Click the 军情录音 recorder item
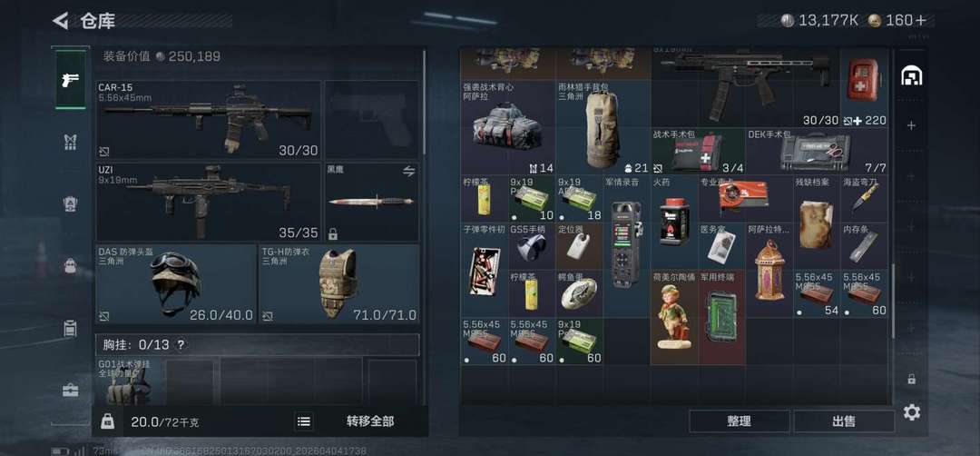The width and height of the screenshot is (980, 456). (626, 237)
